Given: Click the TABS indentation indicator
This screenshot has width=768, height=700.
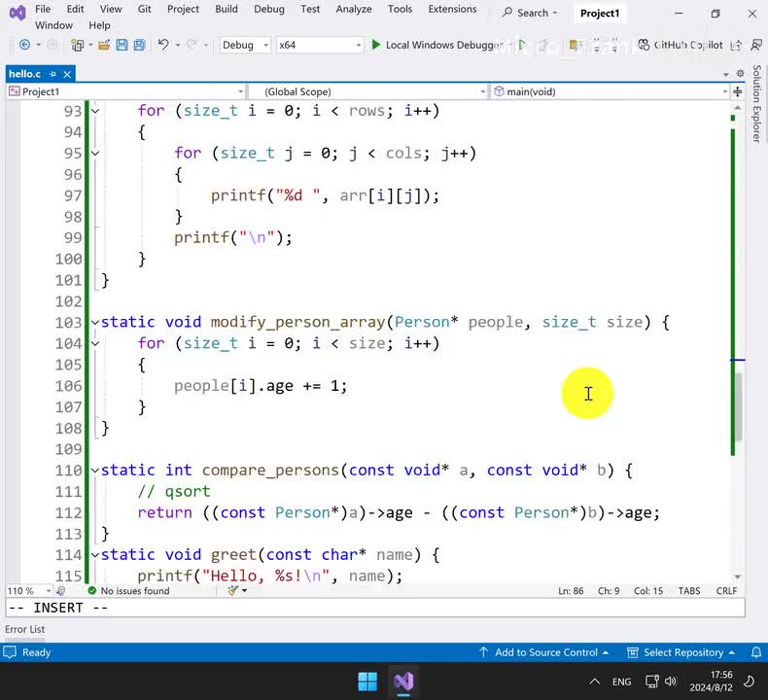Looking at the screenshot, I should 689,591.
